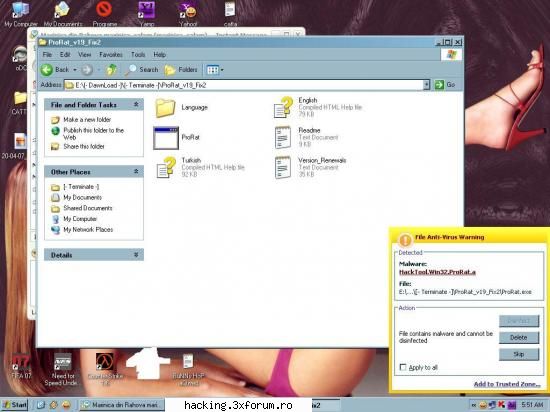Select the Turkish help file icon

(x=166, y=167)
